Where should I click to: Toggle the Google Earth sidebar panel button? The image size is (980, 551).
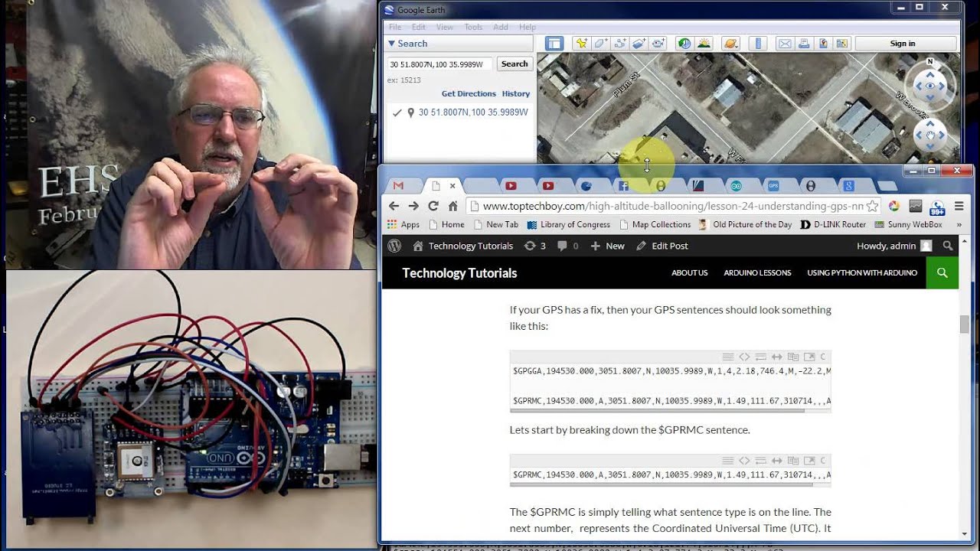point(554,44)
